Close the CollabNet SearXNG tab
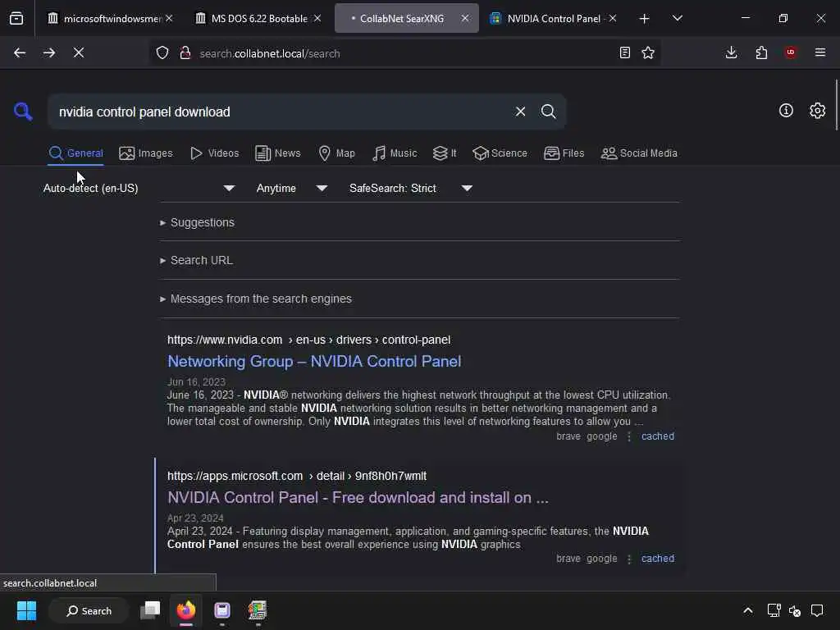 pyautogui.click(x=465, y=18)
